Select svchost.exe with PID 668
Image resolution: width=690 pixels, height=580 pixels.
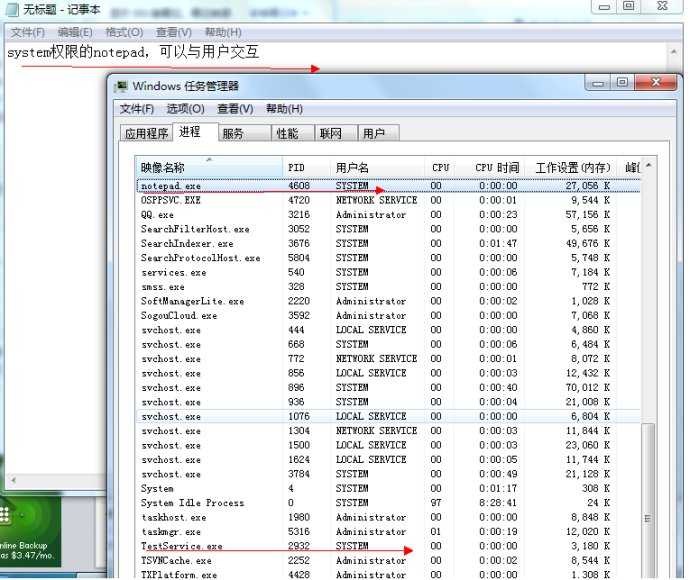[388, 344]
